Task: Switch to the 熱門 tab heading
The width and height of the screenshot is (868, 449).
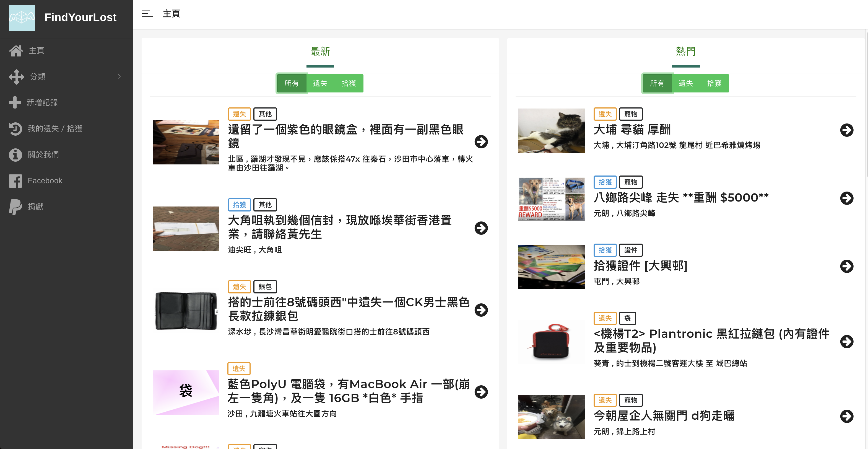Action: 686,51
